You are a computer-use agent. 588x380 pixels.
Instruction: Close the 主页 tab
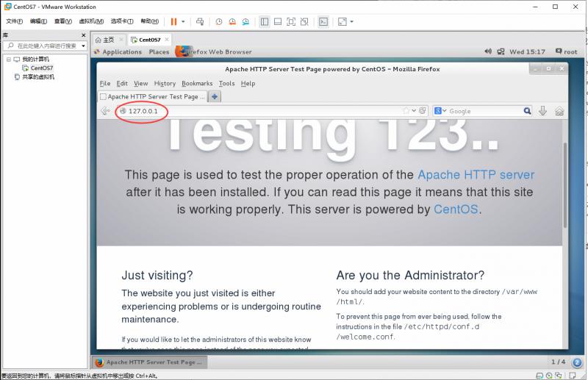[x=121, y=39]
